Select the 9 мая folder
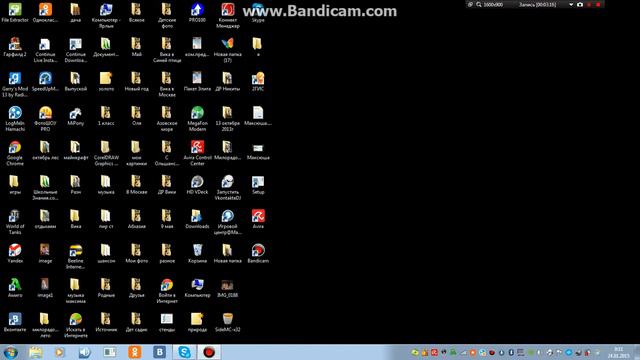640x360 pixels. [x=167, y=219]
